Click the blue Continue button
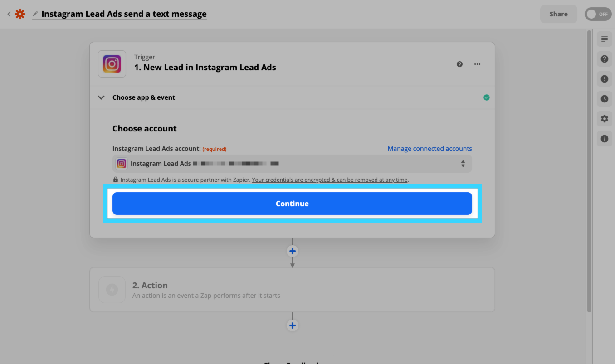Screen dimensions: 615x364 [x=292, y=204]
